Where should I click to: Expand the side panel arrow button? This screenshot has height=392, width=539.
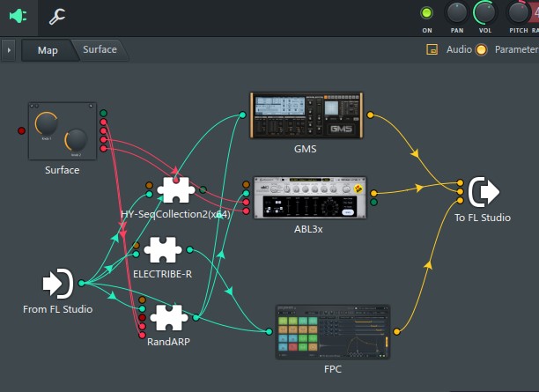9,50
